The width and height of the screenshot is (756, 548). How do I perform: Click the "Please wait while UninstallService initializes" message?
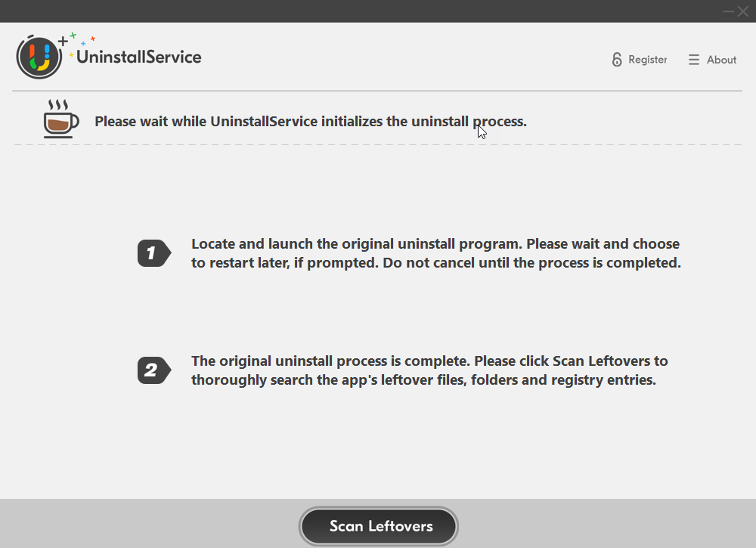311,122
